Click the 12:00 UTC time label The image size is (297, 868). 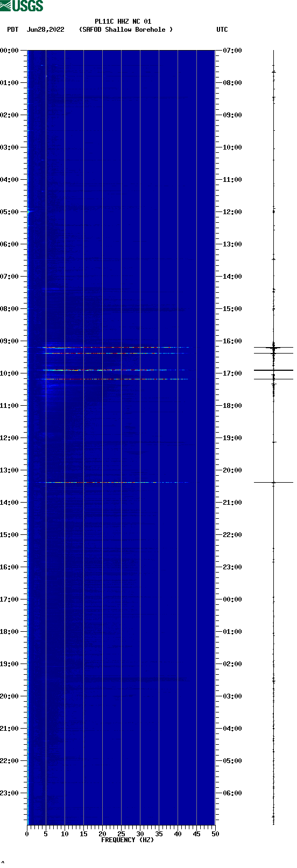(x=232, y=212)
